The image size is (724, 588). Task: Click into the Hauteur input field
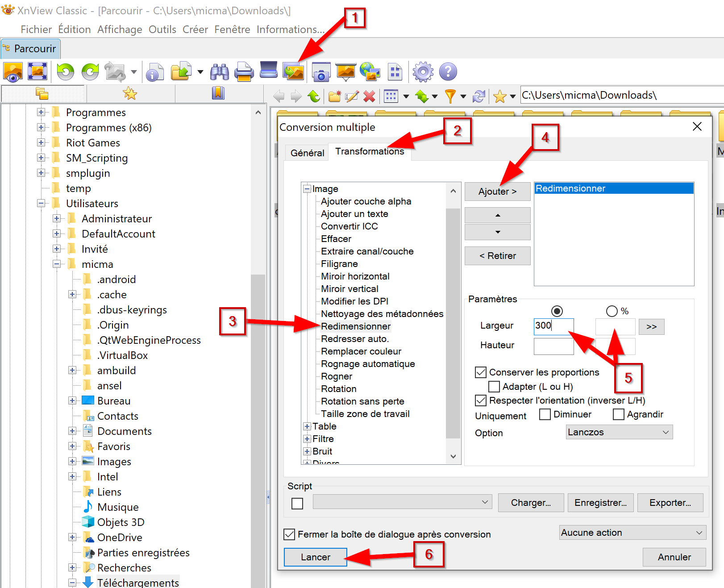553,346
